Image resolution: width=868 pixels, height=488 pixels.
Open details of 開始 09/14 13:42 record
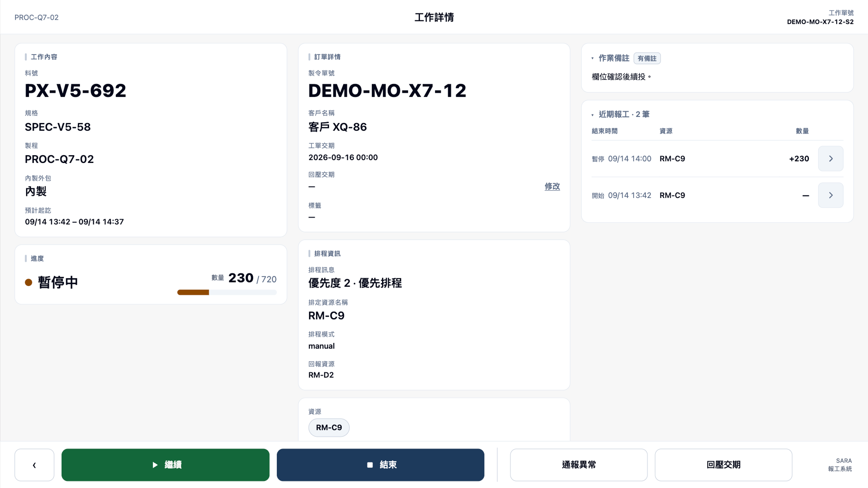tap(830, 195)
